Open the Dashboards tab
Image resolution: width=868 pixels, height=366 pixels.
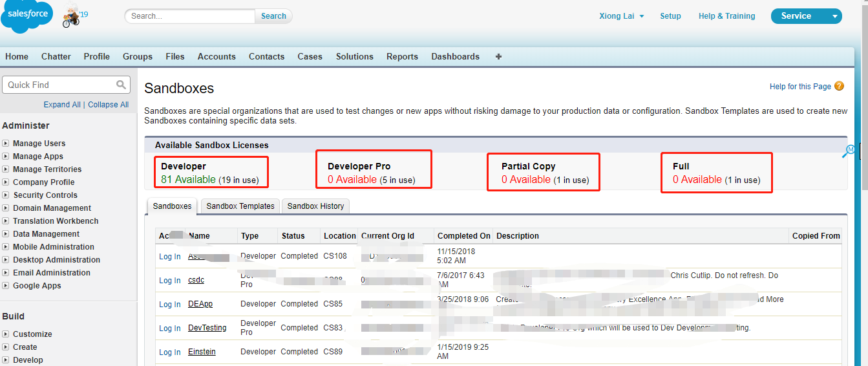[x=456, y=56]
